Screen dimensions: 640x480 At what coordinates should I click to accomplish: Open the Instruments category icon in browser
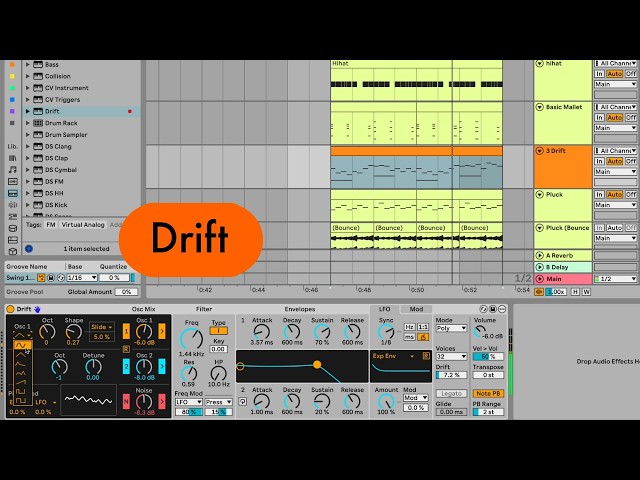[13, 193]
